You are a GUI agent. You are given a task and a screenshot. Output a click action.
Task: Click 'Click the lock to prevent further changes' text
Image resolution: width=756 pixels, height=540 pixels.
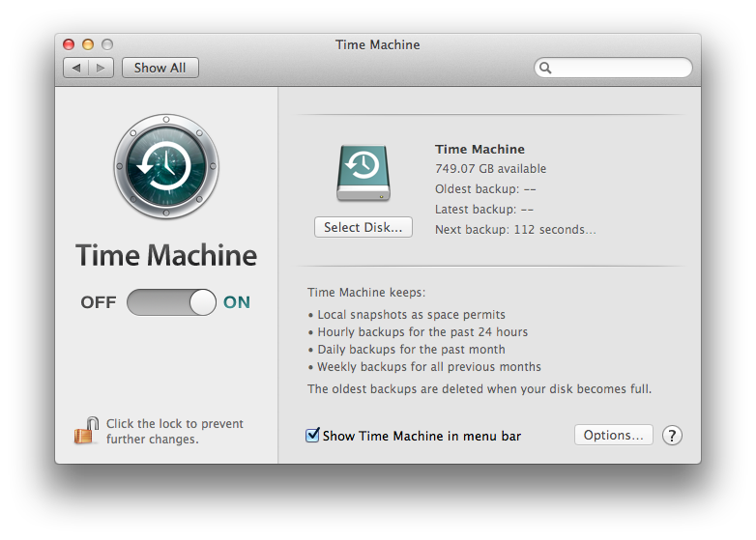175,431
